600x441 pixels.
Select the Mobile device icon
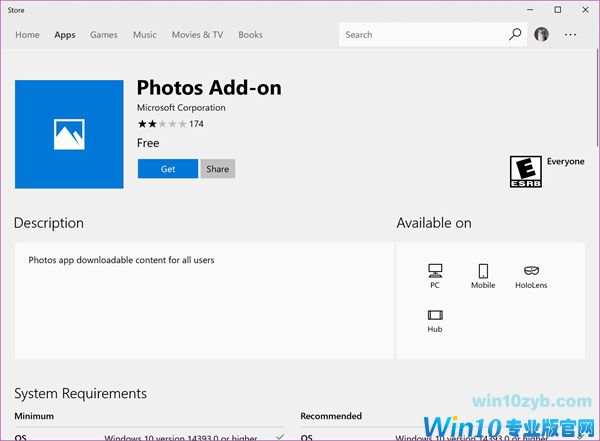(x=483, y=271)
